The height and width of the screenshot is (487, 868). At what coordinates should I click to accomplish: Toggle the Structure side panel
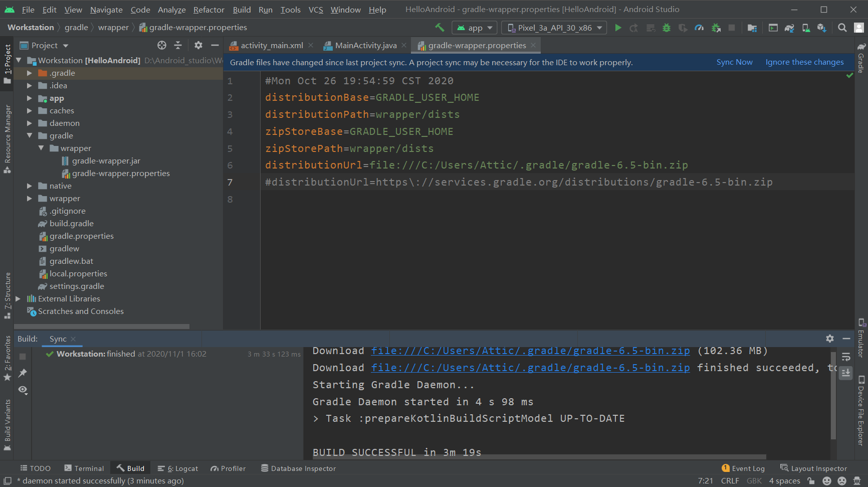click(8, 295)
